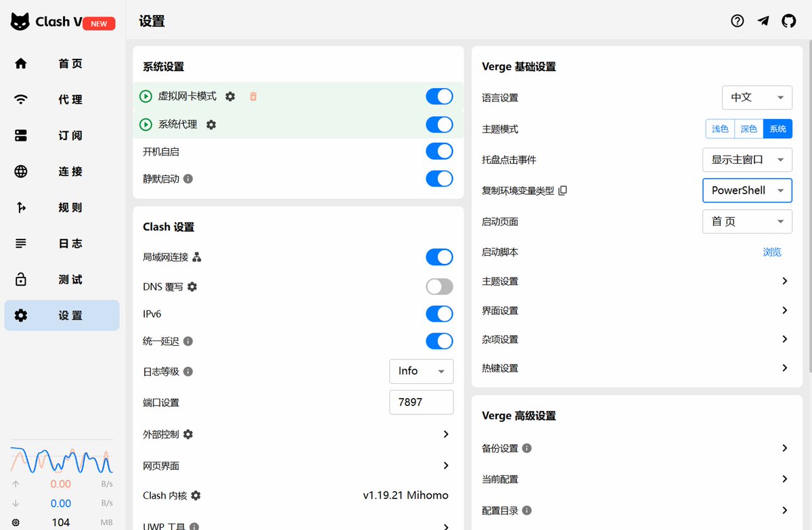The width and height of the screenshot is (812, 530).
Task: Click the play icon beside 系统代理
Action: click(145, 125)
